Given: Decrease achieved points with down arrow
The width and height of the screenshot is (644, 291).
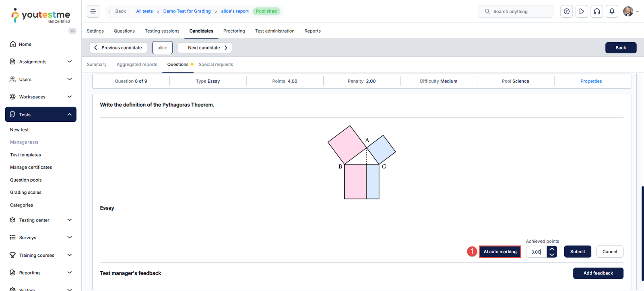Looking at the screenshot, I should [552, 254].
